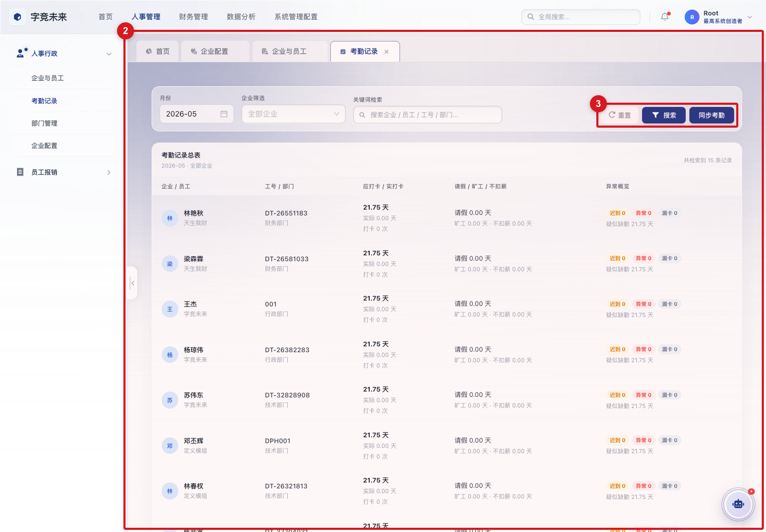Select 考勤记录 in the sidebar
The width and height of the screenshot is (766, 532).
(x=63, y=101)
